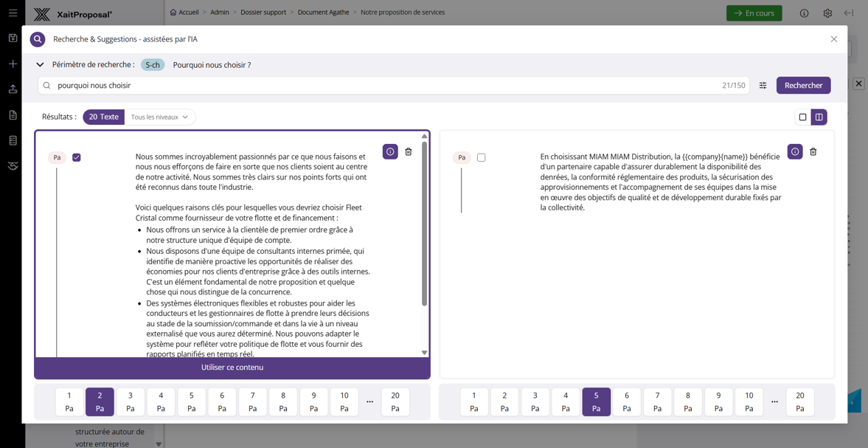Delete the left result with trash icon
Screen dimensions: 868x448
click(x=408, y=151)
